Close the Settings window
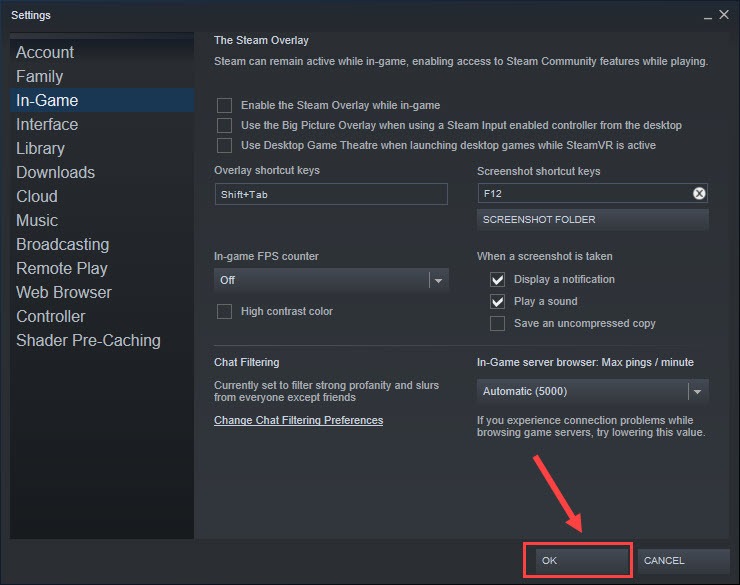Image resolution: width=740 pixels, height=585 pixels. (x=724, y=15)
